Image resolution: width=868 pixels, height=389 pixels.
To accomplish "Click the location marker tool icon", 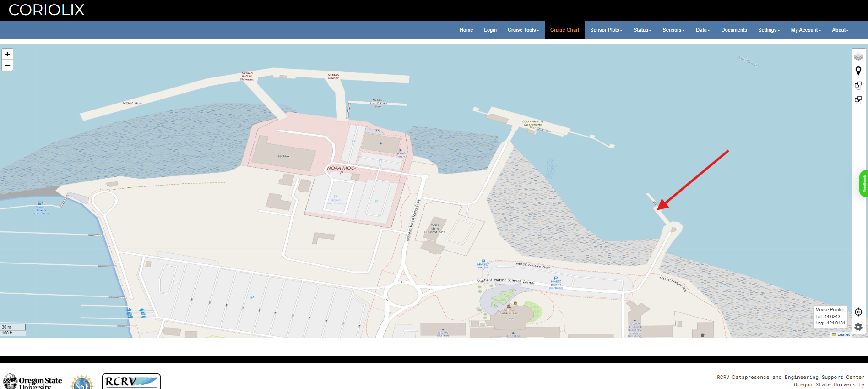I will (x=858, y=71).
